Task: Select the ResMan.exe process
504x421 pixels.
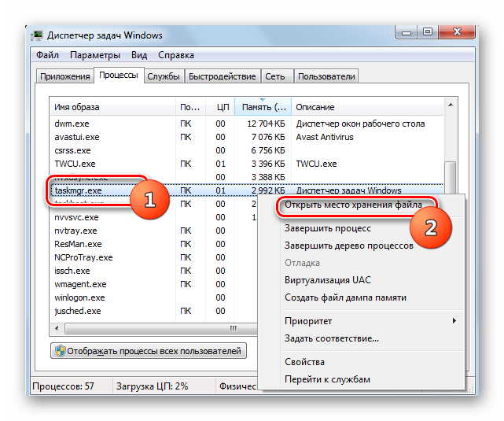Action: (78, 244)
